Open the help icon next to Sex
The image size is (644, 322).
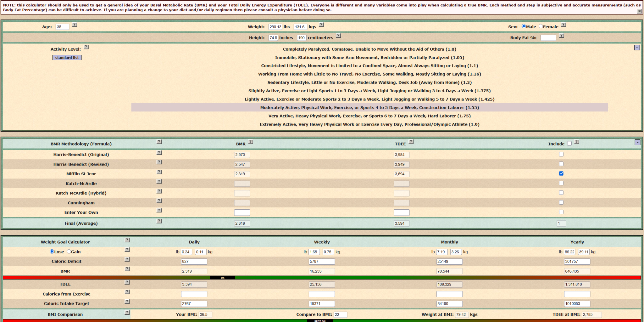[x=563, y=25]
